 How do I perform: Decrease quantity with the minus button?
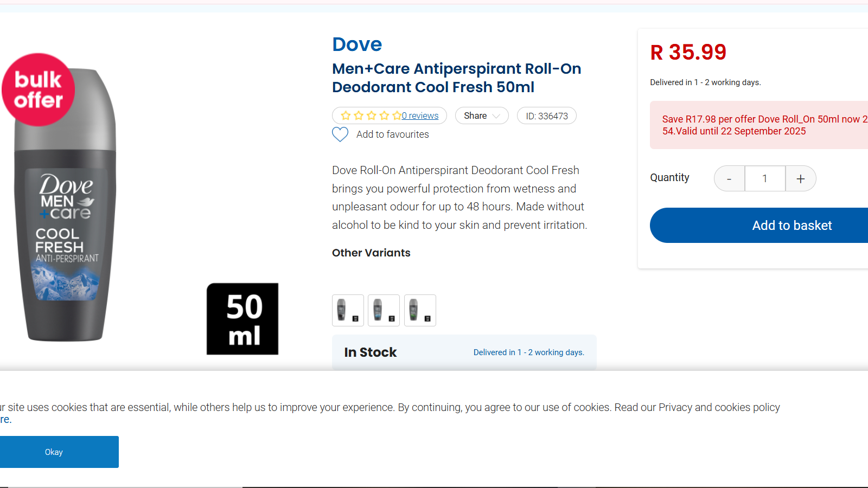coord(729,179)
